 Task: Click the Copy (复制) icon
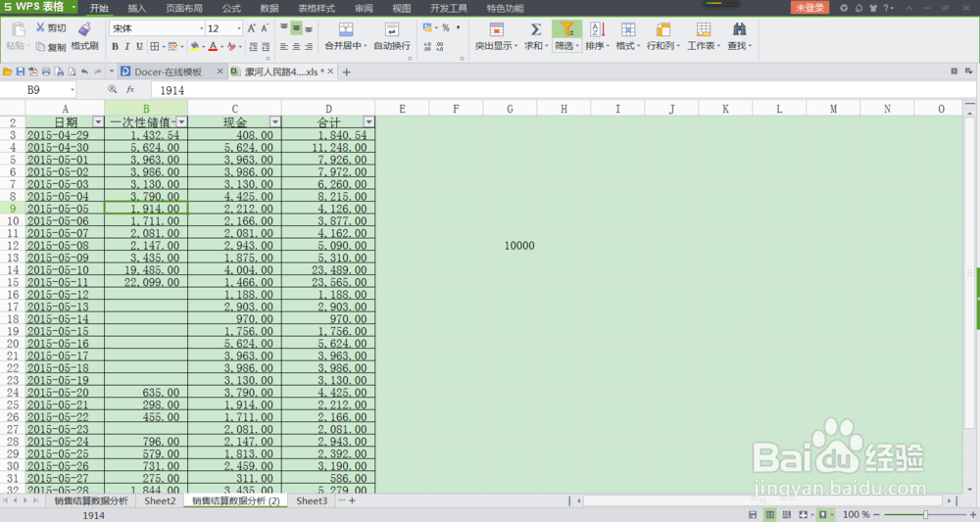pos(40,47)
